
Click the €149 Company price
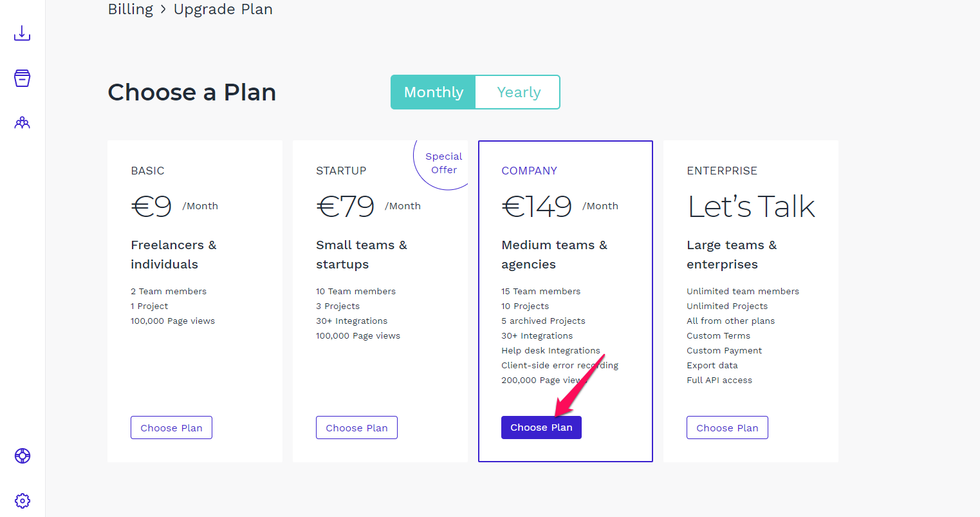[x=537, y=206]
